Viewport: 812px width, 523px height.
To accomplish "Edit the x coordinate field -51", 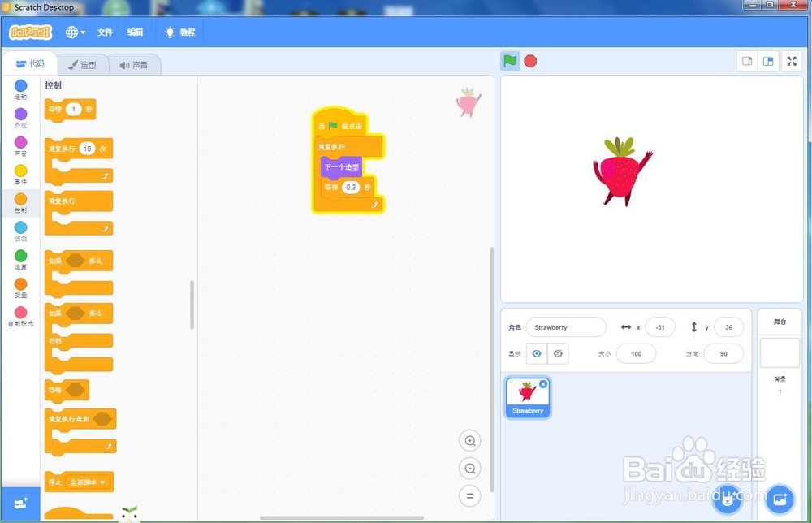I will [x=660, y=327].
